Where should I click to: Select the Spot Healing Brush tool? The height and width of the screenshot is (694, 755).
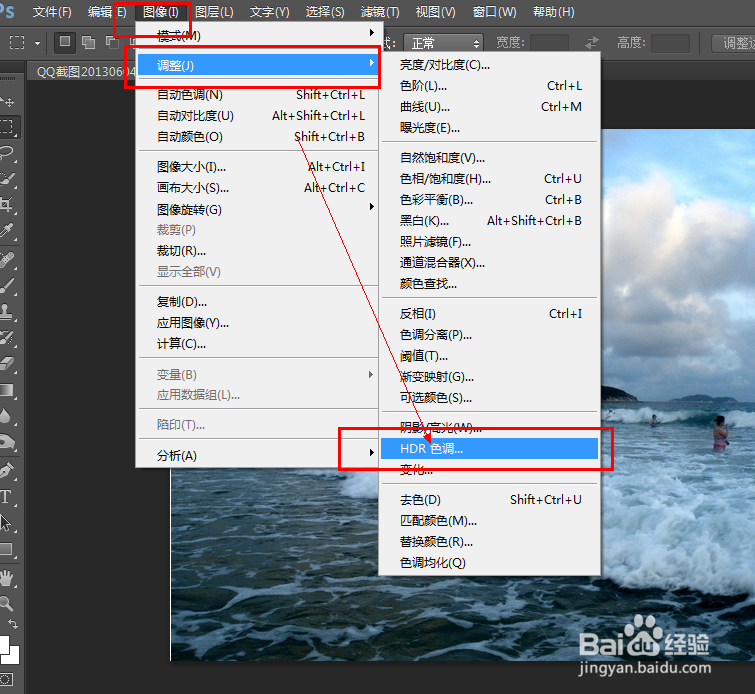pos(7,261)
